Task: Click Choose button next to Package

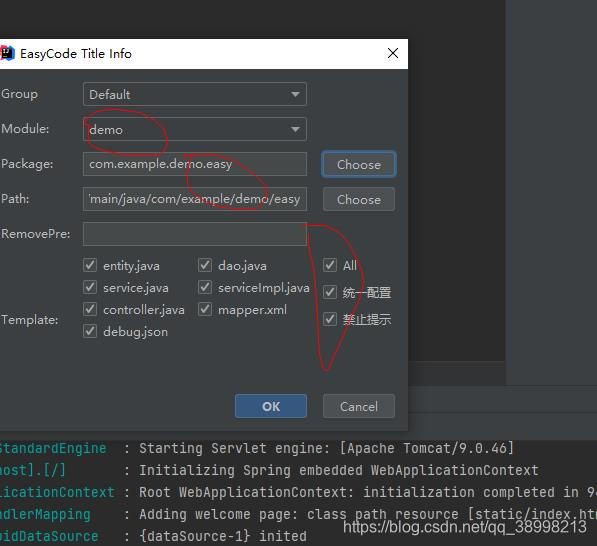Action: pos(359,164)
